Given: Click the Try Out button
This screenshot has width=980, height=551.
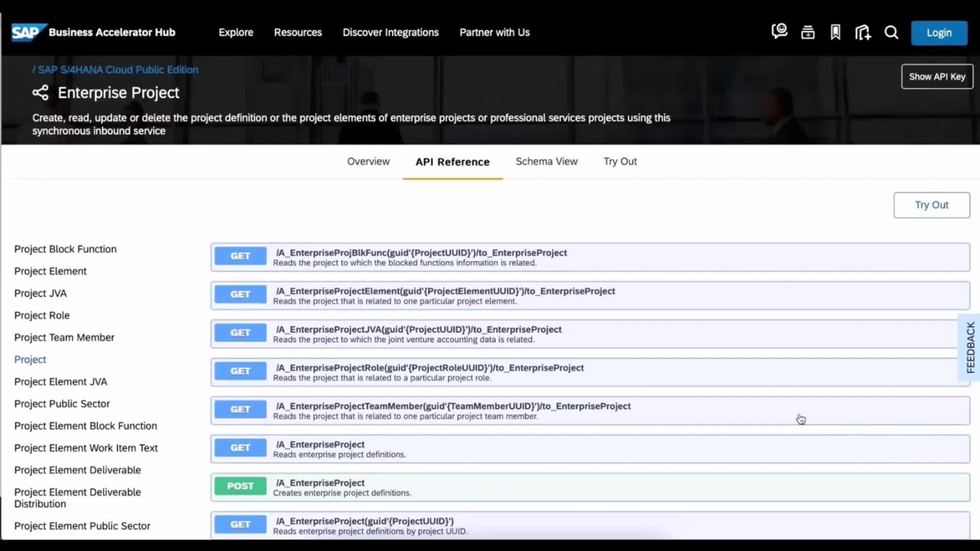Looking at the screenshot, I should click(x=932, y=205).
